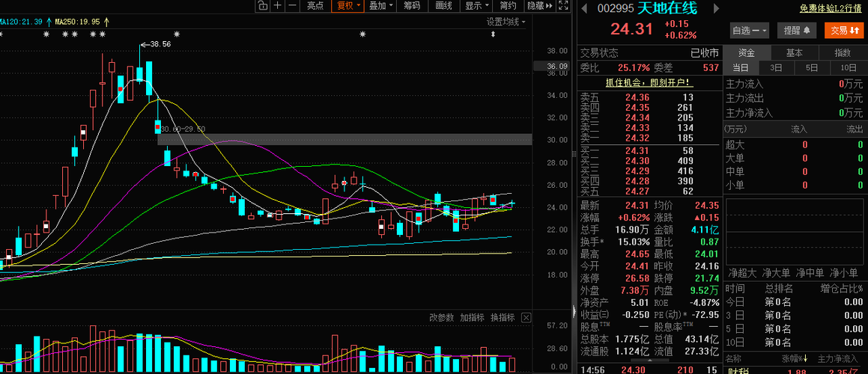
Task: Click the 换手 value 15.03%
Action: point(633,242)
